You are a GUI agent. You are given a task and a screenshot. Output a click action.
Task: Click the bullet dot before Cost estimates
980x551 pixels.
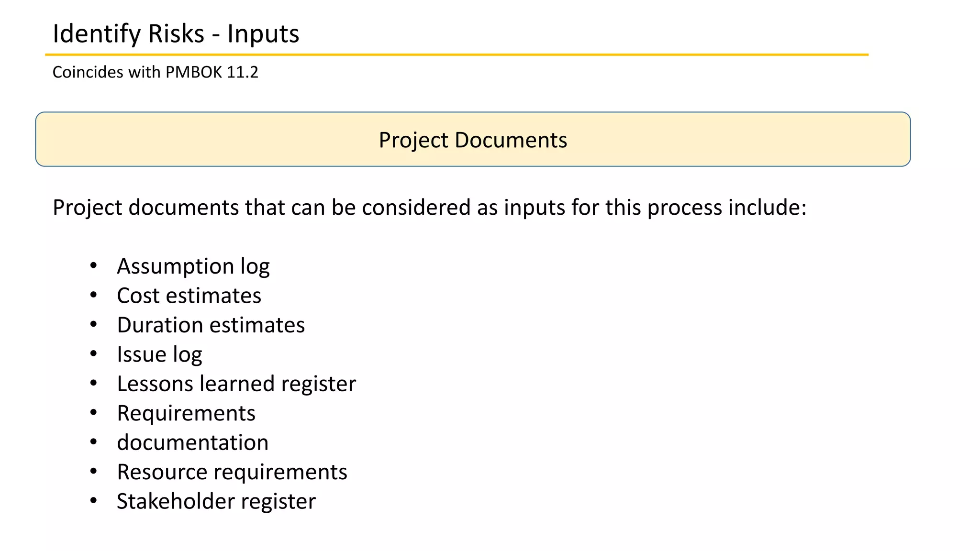click(93, 295)
